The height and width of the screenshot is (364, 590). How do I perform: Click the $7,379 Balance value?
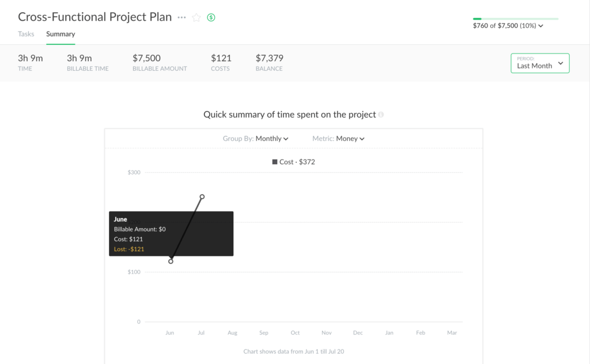click(268, 58)
